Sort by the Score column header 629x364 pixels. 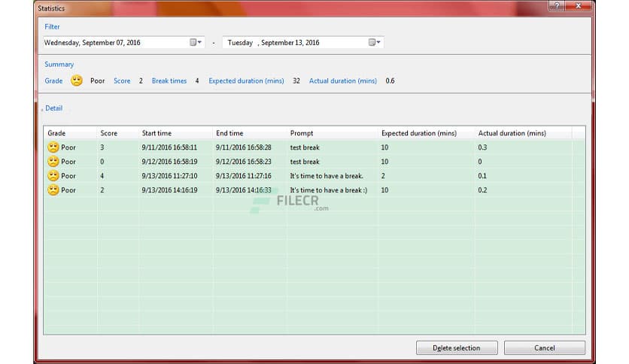coord(109,133)
